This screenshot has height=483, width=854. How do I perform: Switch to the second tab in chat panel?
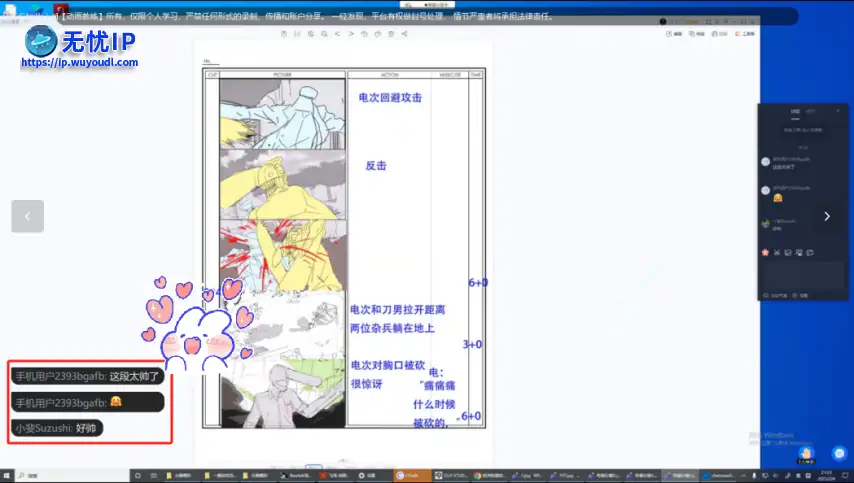[811, 111]
